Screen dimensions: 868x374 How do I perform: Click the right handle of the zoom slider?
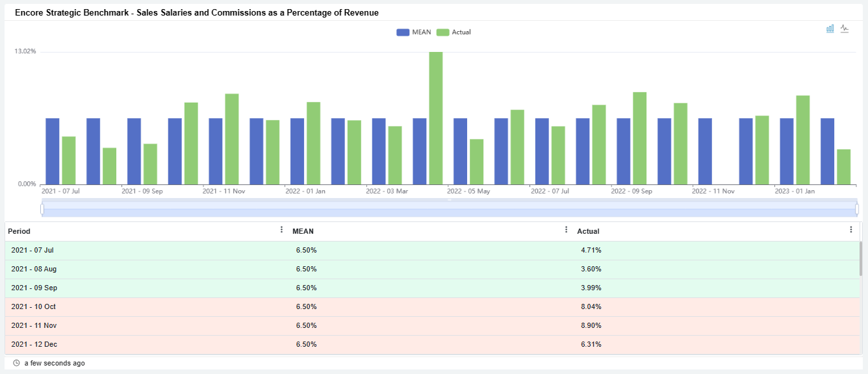(857, 209)
